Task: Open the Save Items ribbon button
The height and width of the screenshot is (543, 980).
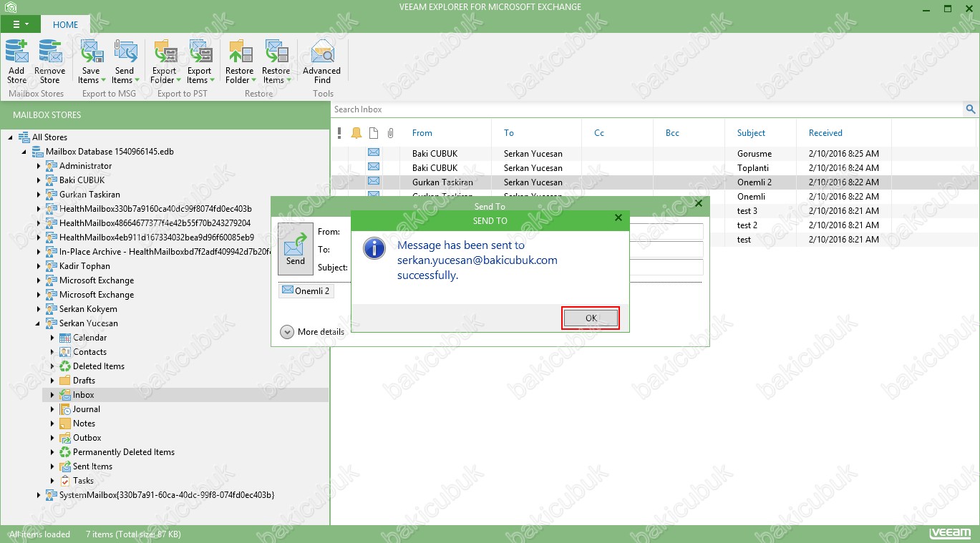Action: point(91,62)
